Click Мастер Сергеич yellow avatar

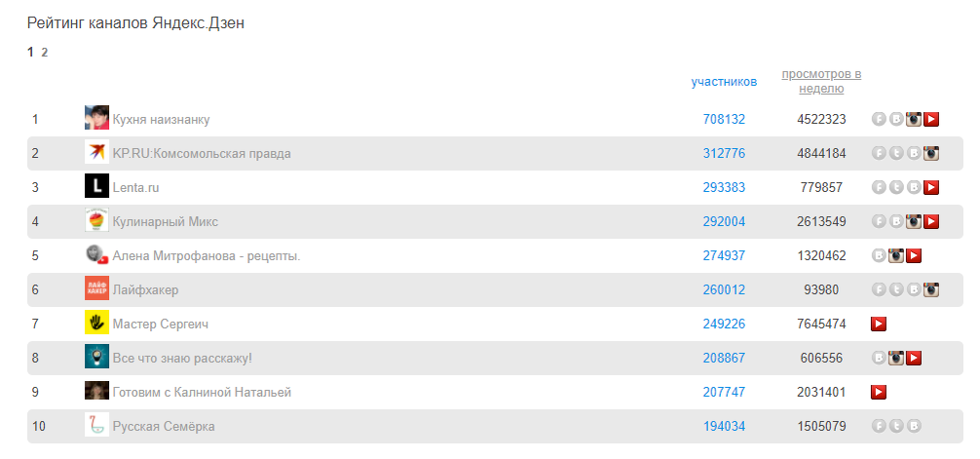(96, 324)
